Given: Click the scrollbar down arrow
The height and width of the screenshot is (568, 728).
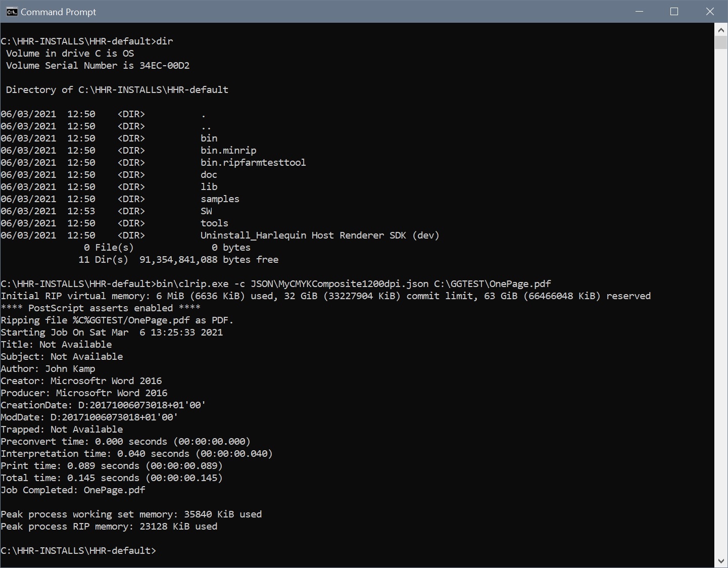Looking at the screenshot, I should coord(721,561).
